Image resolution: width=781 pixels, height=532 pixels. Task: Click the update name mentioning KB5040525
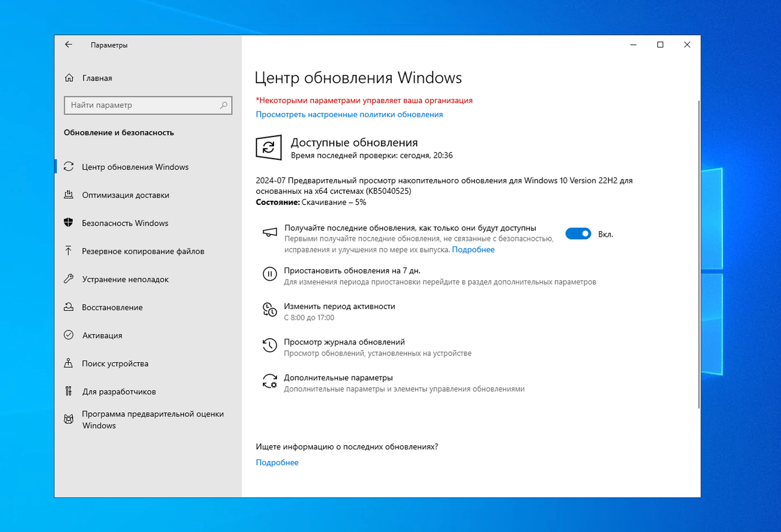coord(444,186)
